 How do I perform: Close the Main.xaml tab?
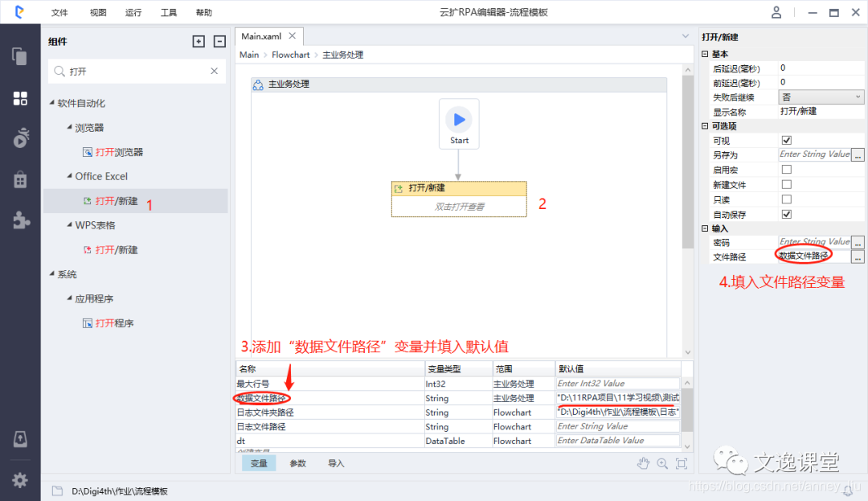293,36
